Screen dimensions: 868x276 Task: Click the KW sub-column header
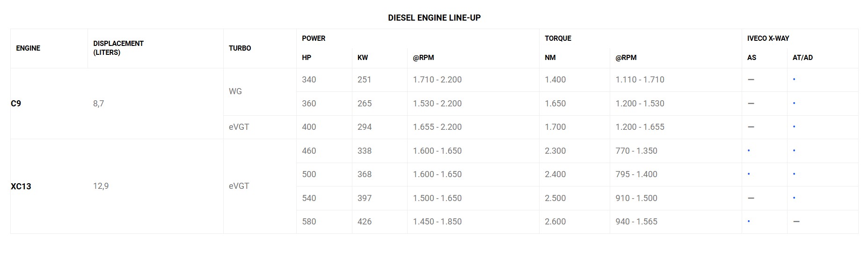point(363,58)
